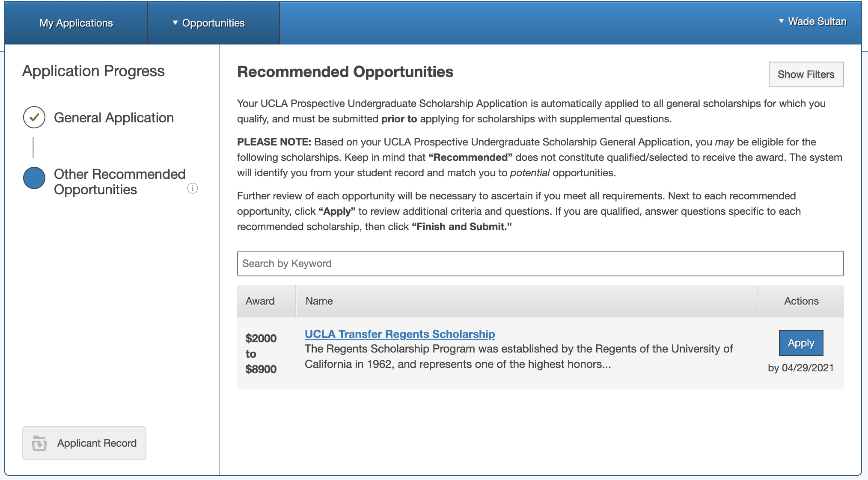Click the Recommended Opportunities heading
The height and width of the screenshot is (480, 868).
point(345,72)
